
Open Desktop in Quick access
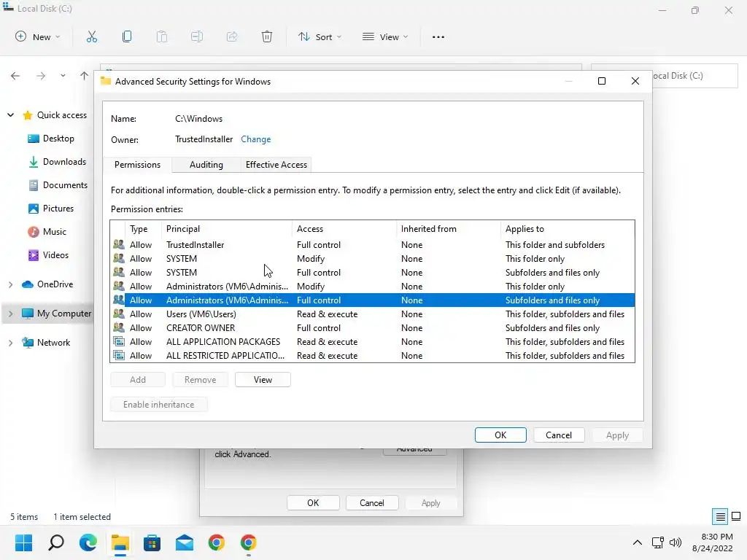point(51,139)
